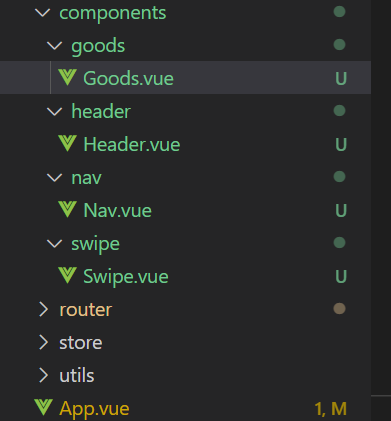The width and height of the screenshot is (391, 421).
Task: Open Nav.vue in the editor
Action: (185, 210)
